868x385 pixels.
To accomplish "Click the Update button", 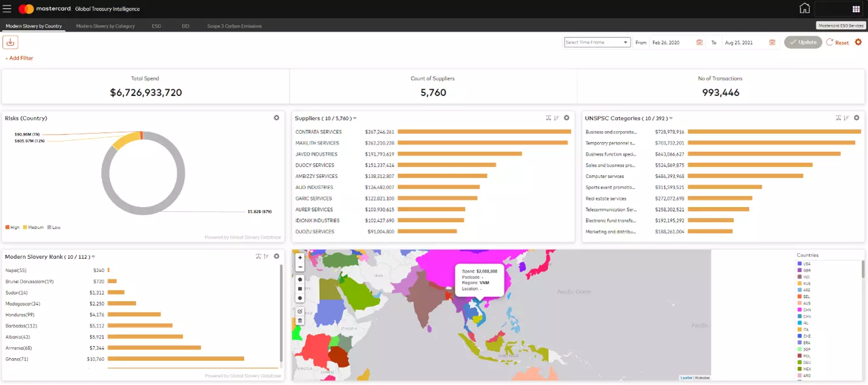I will (x=803, y=43).
